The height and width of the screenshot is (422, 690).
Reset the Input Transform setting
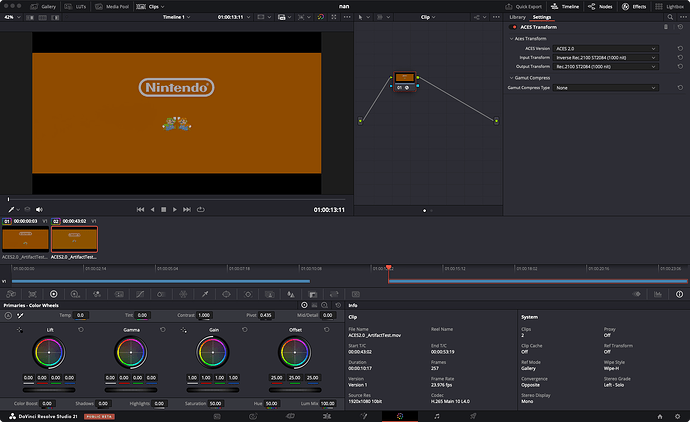click(680, 57)
